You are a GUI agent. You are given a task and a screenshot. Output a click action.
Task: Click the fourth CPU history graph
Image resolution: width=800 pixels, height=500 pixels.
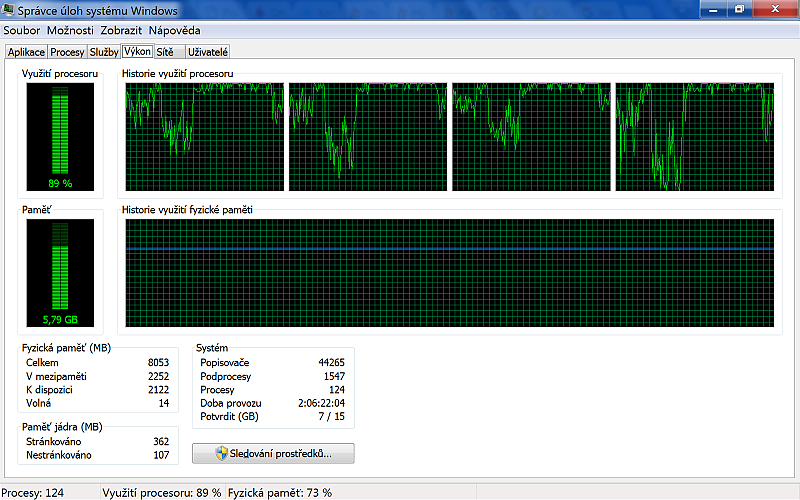[695, 137]
